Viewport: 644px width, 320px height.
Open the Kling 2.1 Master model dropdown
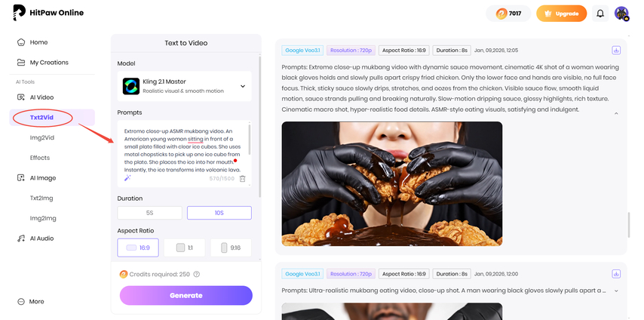[x=185, y=86]
